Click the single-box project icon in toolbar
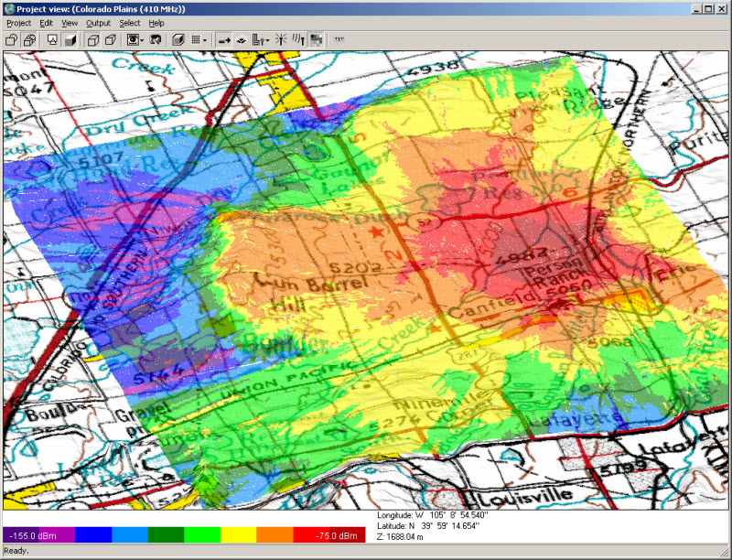This screenshot has width=732, height=560. tap(12, 39)
